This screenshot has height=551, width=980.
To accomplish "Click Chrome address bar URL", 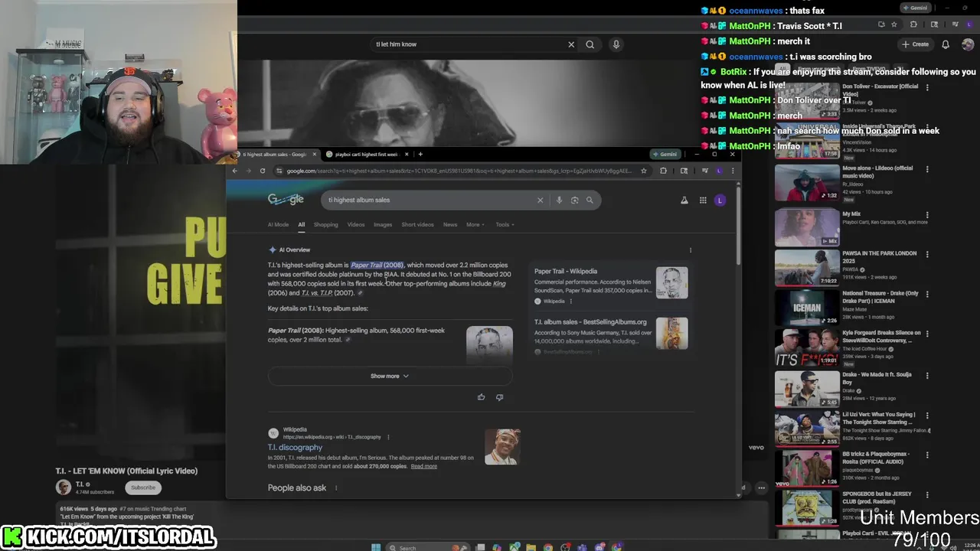I will coord(459,171).
